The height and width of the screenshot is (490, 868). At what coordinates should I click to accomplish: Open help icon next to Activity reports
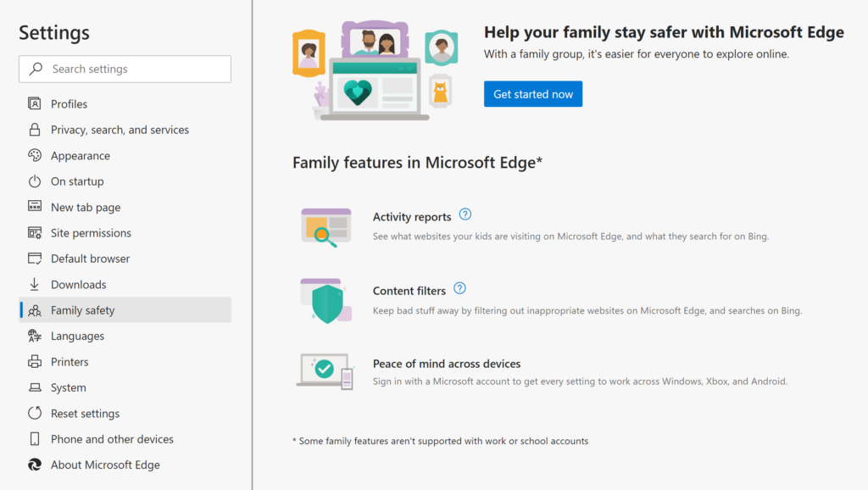465,214
